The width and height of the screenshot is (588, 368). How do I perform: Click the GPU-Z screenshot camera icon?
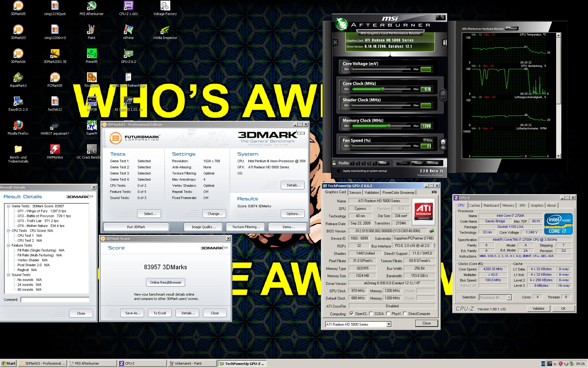tap(434, 192)
